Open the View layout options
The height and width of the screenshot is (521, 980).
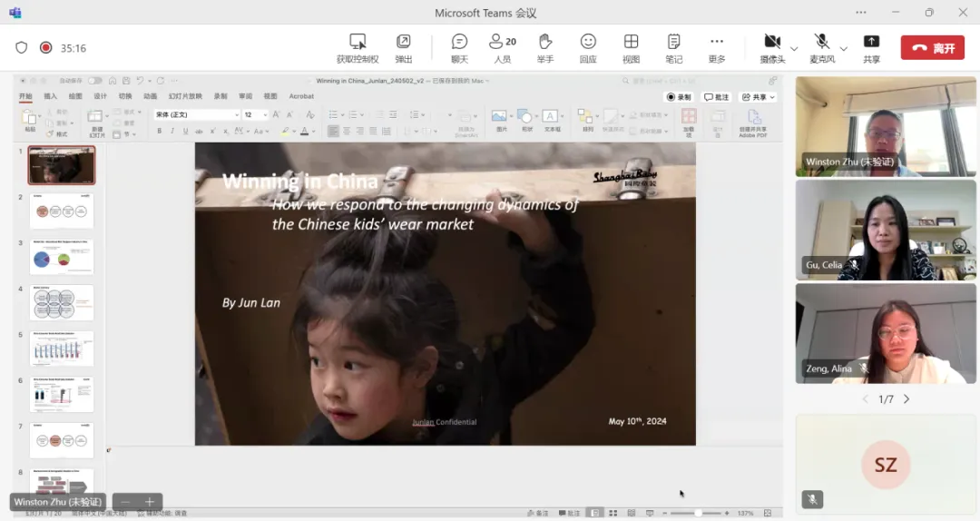click(x=631, y=48)
